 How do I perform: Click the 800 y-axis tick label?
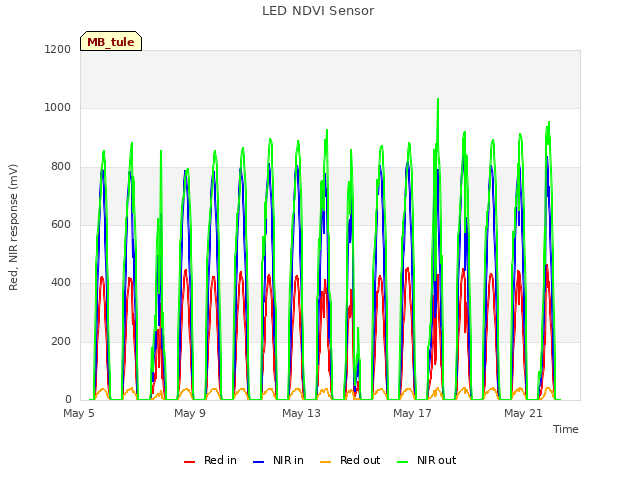coord(61,167)
